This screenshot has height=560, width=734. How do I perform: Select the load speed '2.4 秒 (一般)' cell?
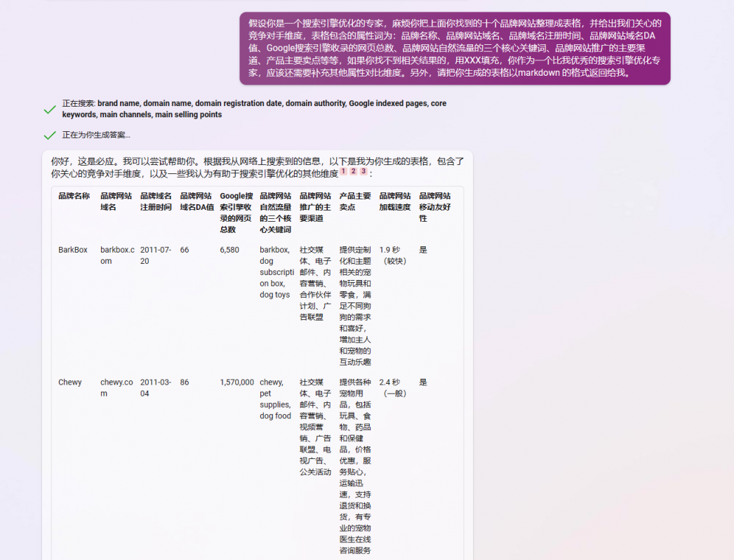[393, 388]
